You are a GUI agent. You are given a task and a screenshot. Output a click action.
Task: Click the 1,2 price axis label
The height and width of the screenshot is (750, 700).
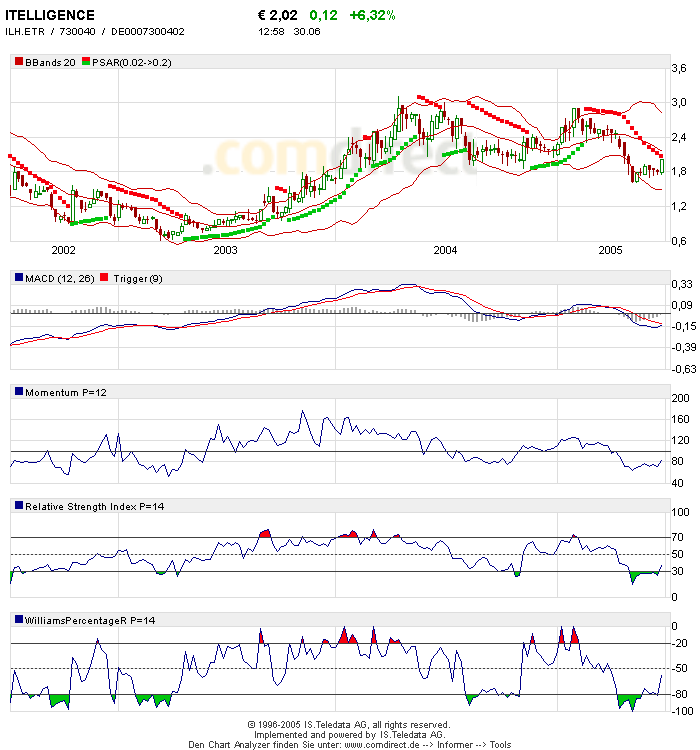(x=679, y=207)
